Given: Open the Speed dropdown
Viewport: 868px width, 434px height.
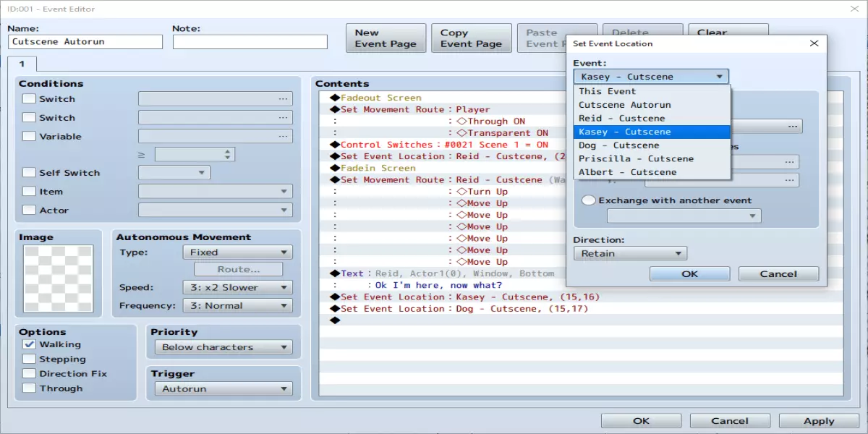Looking at the screenshot, I should tap(236, 287).
